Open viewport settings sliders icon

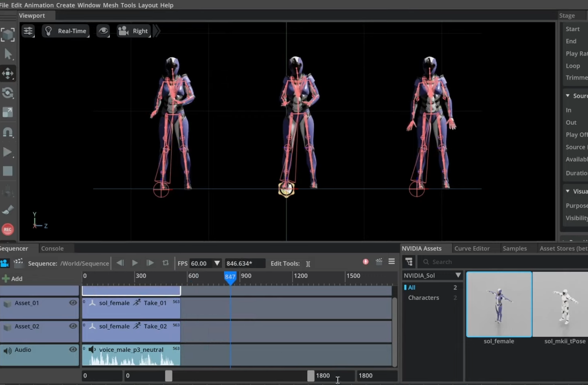coord(28,31)
